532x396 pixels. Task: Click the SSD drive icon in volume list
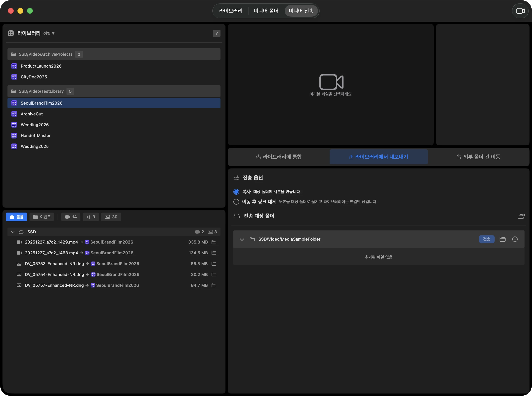[21, 232]
